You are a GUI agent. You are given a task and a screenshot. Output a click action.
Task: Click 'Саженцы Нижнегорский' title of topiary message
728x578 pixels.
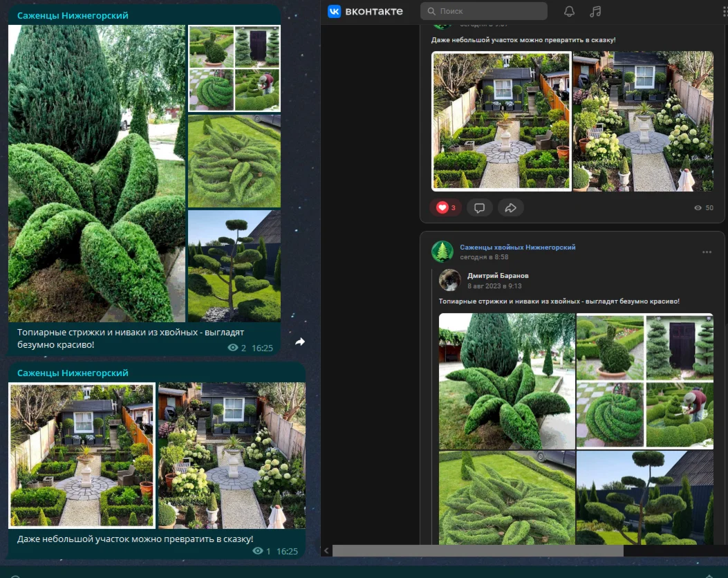tap(73, 15)
